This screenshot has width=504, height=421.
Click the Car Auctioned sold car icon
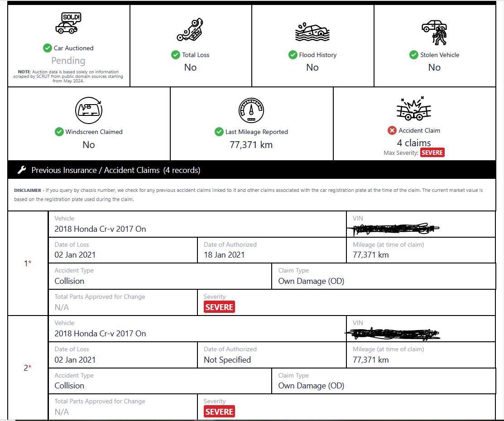pos(68,24)
